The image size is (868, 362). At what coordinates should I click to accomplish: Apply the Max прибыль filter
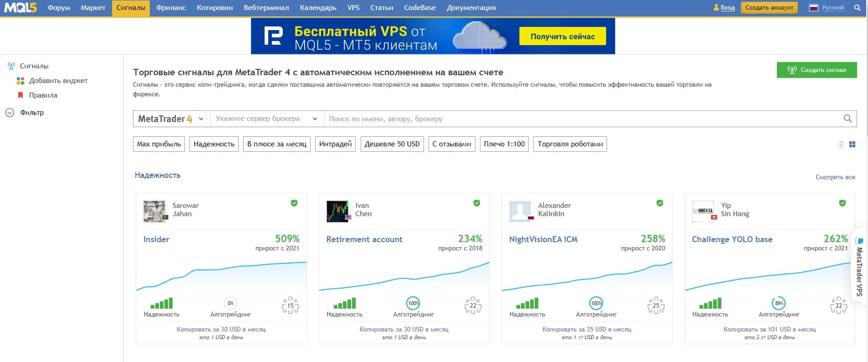159,144
